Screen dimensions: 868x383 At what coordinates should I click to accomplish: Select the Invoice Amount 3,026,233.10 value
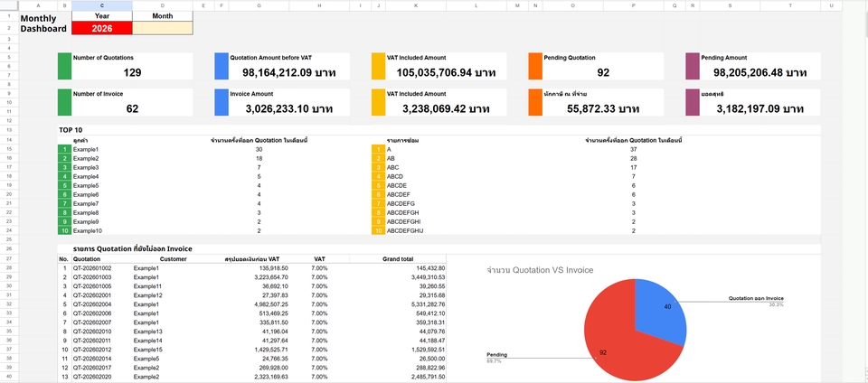[288, 109]
